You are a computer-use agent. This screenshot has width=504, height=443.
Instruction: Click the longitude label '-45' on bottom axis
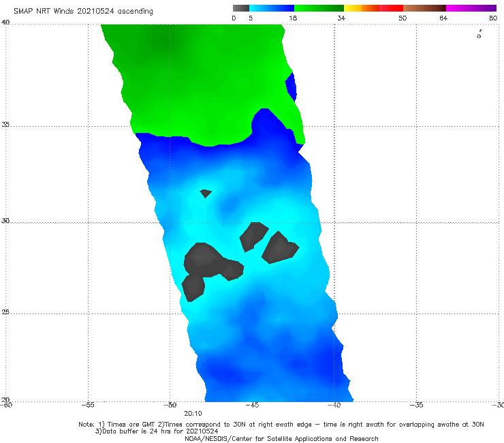point(252,405)
